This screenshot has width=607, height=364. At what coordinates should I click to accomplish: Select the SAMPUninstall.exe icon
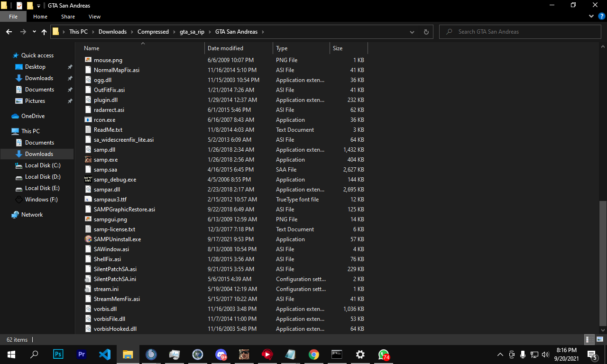pyautogui.click(x=88, y=239)
